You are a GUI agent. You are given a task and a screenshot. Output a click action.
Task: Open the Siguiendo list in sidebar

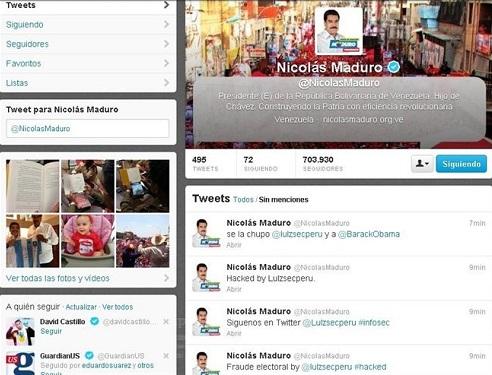88,25
